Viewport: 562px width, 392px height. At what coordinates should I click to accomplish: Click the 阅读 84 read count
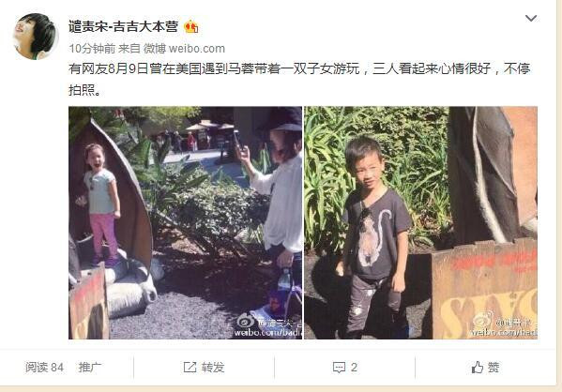coord(44,368)
